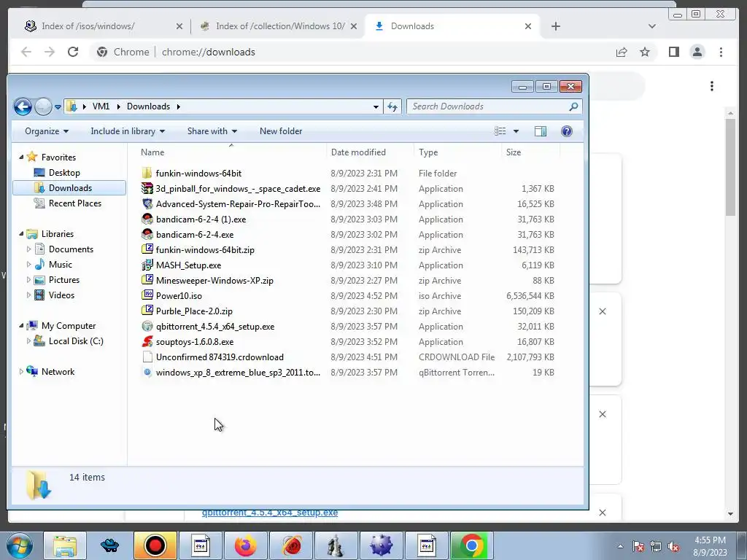The height and width of the screenshot is (560, 747).
Task: Collapse the Favorites tree group
Action: [x=21, y=157]
